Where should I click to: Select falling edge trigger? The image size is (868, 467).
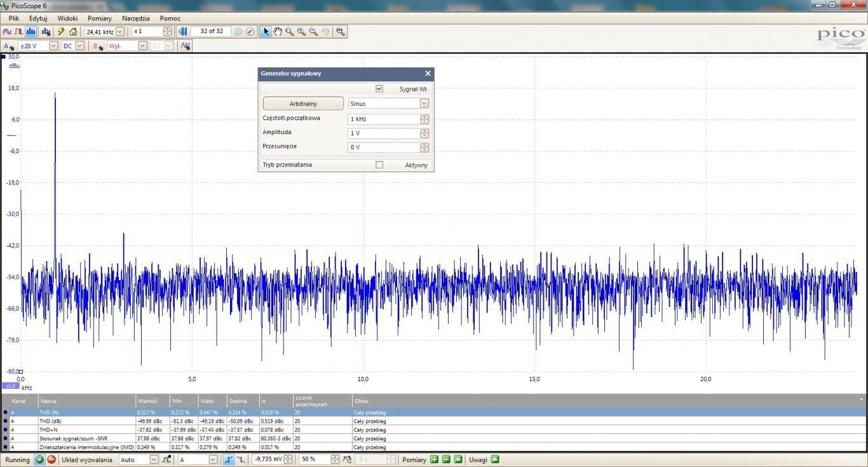click(x=241, y=459)
